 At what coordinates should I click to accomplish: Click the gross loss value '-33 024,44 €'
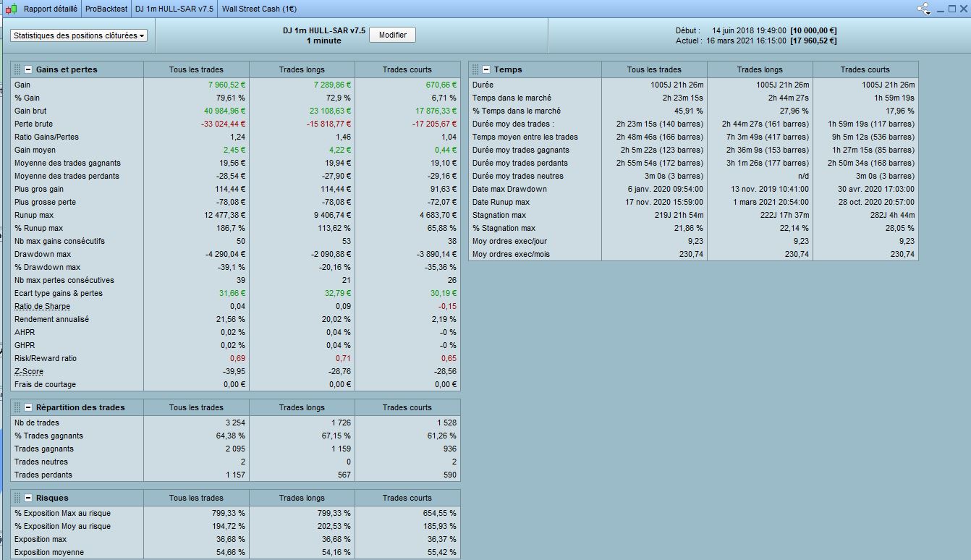[x=223, y=124]
